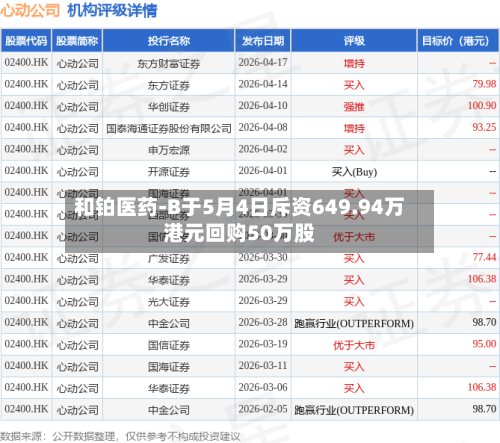The height and width of the screenshot is (443, 500).
Task: Click 优于大市 rating dated 2026-03-19
Action: coord(354,345)
